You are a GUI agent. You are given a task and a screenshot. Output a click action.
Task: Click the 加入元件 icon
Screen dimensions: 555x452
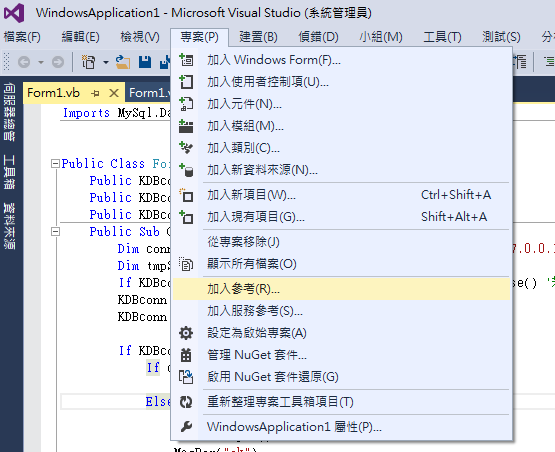coord(186,104)
